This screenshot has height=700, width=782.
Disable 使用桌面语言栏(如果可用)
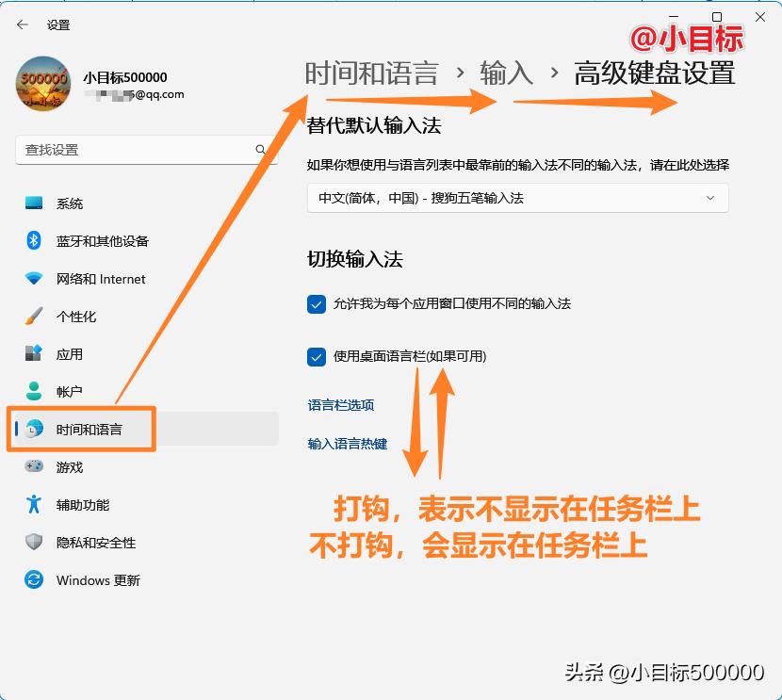click(x=316, y=356)
